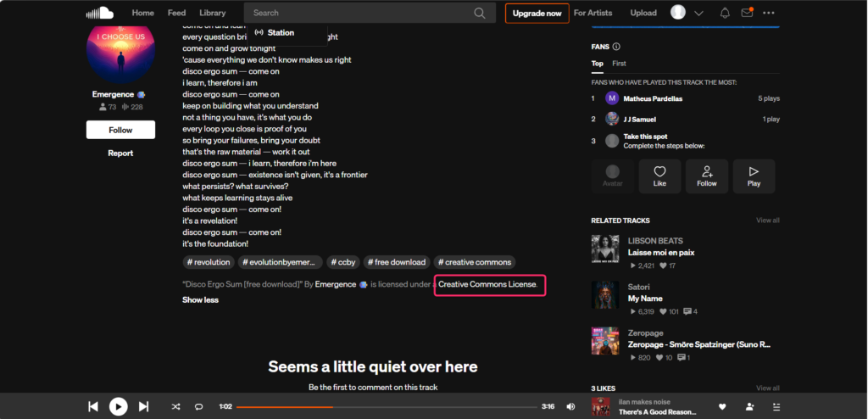Collapse description with Show less
This screenshot has width=868, height=419.
tap(200, 299)
